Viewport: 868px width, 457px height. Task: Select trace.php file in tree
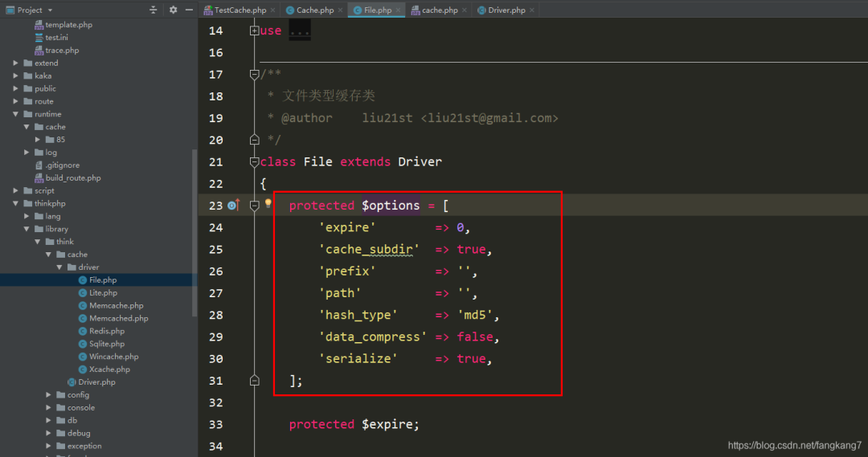(62, 51)
